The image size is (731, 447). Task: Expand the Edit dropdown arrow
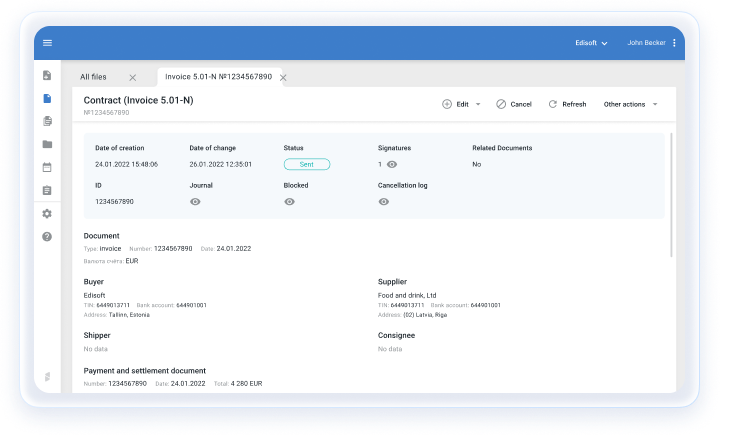pos(478,104)
